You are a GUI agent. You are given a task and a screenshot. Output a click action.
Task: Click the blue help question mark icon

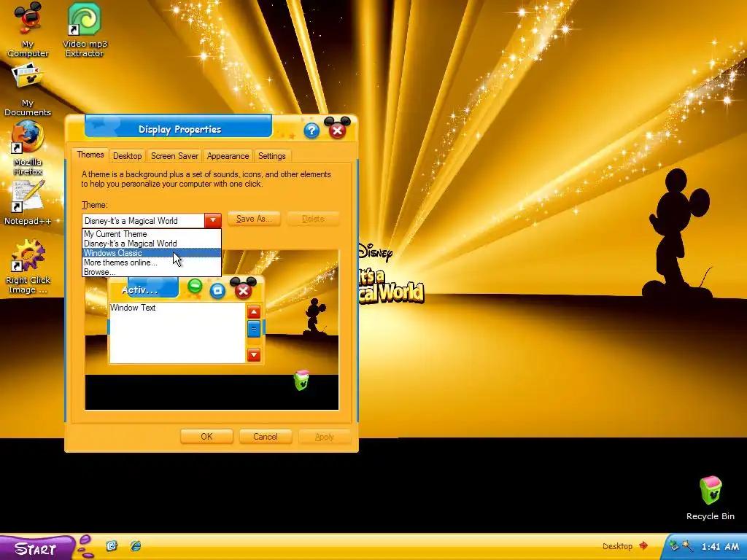pyautogui.click(x=311, y=131)
